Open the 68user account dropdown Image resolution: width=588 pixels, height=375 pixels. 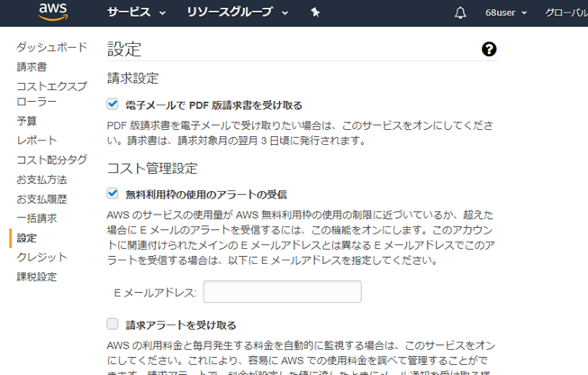(x=505, y=13)
